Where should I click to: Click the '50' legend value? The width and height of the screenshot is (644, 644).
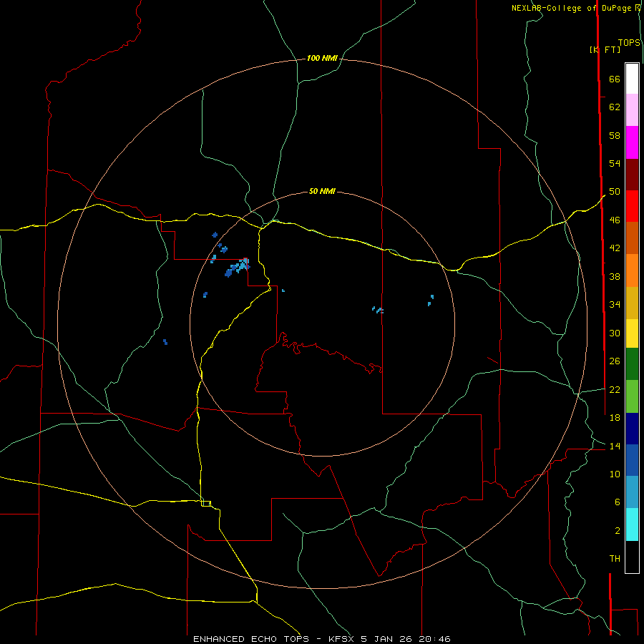pos(615,192)
